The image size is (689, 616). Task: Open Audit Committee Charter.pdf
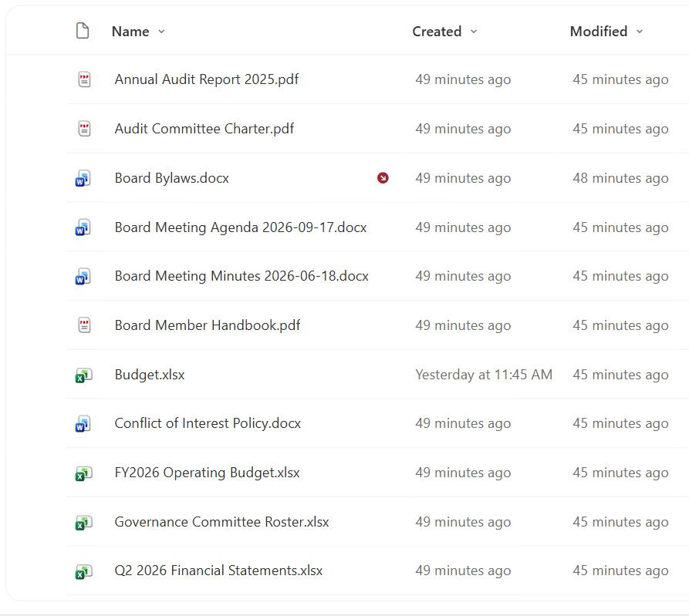204,129
